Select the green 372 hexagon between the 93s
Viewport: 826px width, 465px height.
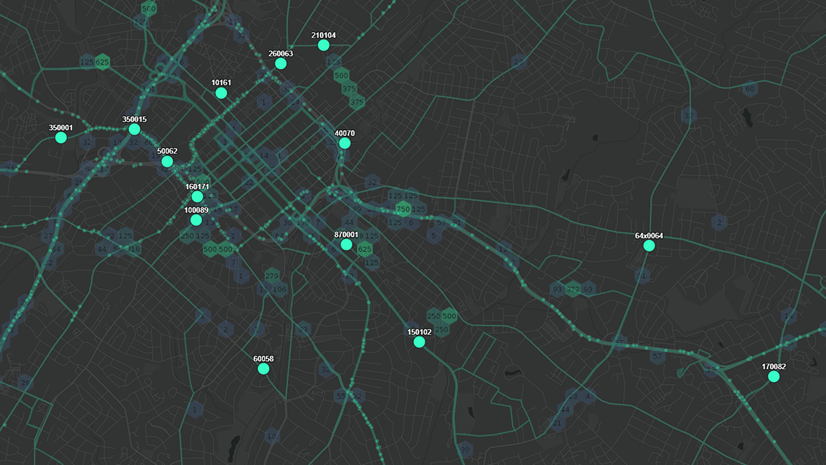573,289
